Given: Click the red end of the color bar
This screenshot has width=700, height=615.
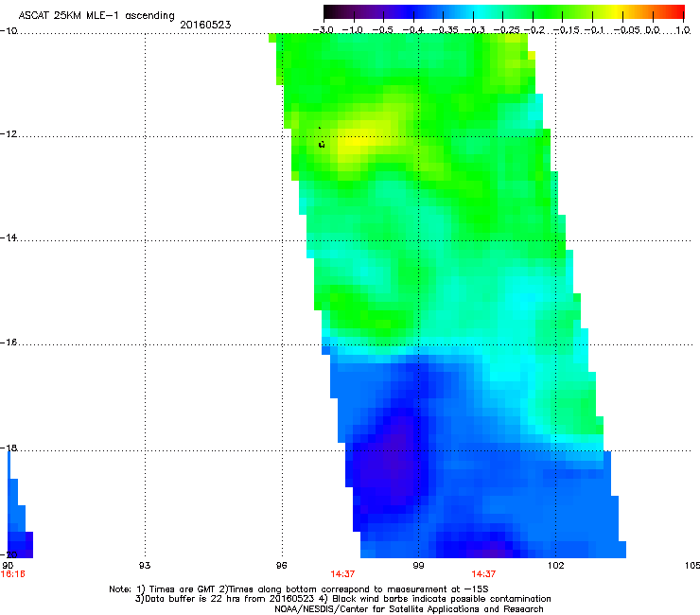Looking at the screenshot, I should (x=676, y=12).
